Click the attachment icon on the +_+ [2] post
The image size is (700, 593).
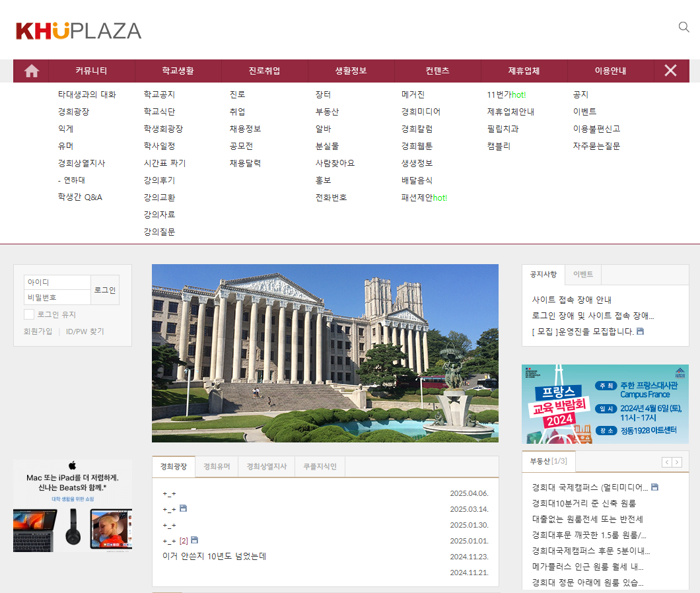pyautogui.click(x=194, y=540)
